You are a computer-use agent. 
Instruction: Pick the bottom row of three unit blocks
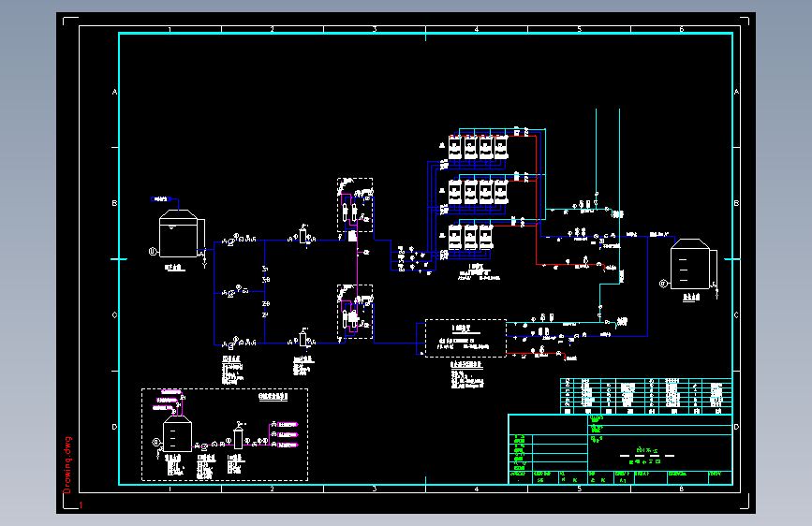point(470,237)
